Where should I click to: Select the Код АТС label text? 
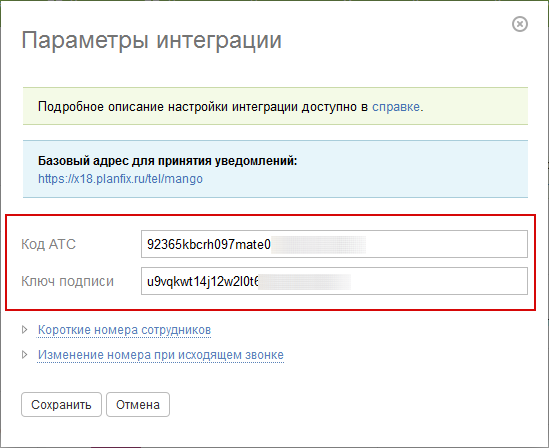click(x=48, y=244)
